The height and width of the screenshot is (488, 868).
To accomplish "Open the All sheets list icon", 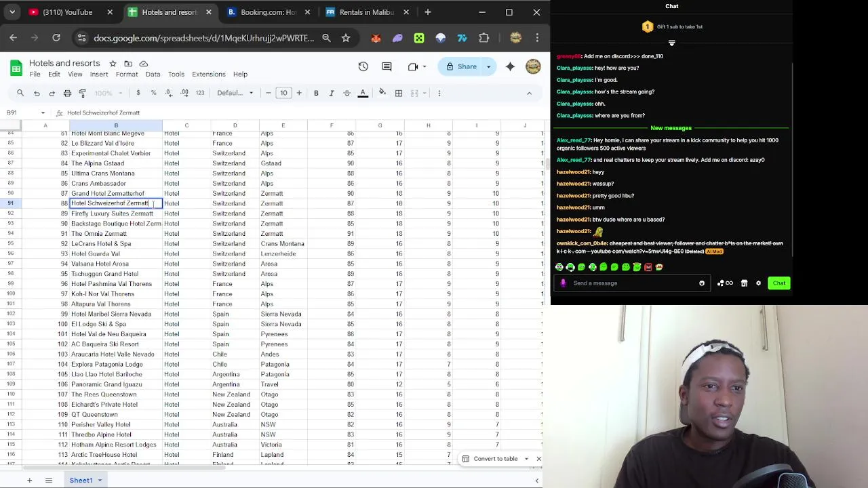I will (49, 481).
